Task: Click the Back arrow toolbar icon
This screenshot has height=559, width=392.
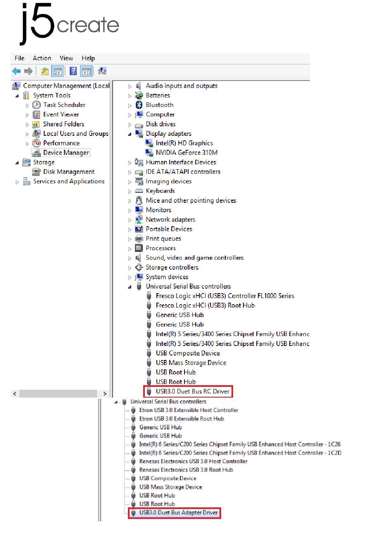Action: pyautogui.click(x=17, y=71)
